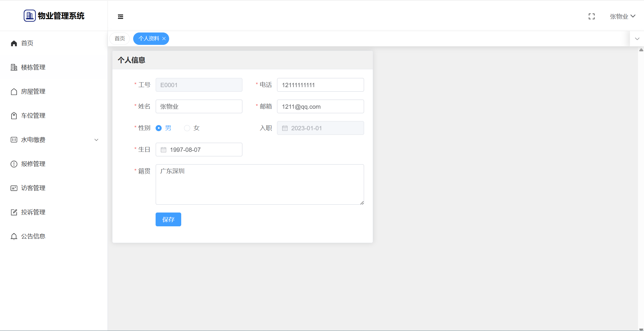The image size is (644, 331).
Task: Open the tabs options chevron dropdown
Action: click(637, 39)
